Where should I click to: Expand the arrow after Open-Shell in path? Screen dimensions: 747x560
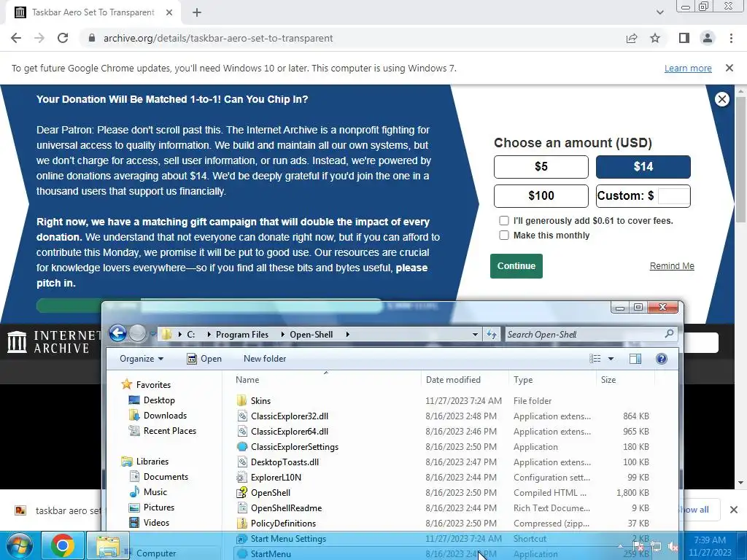pos(348,334)
